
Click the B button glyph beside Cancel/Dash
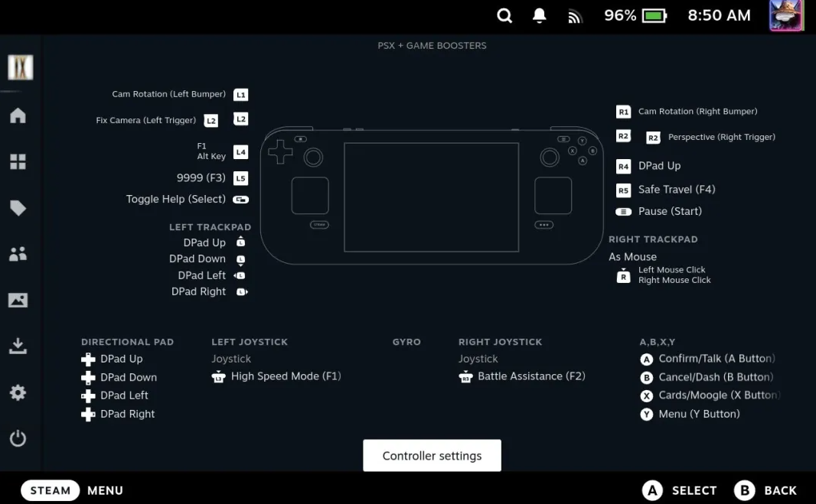click(x=646, y=378)
